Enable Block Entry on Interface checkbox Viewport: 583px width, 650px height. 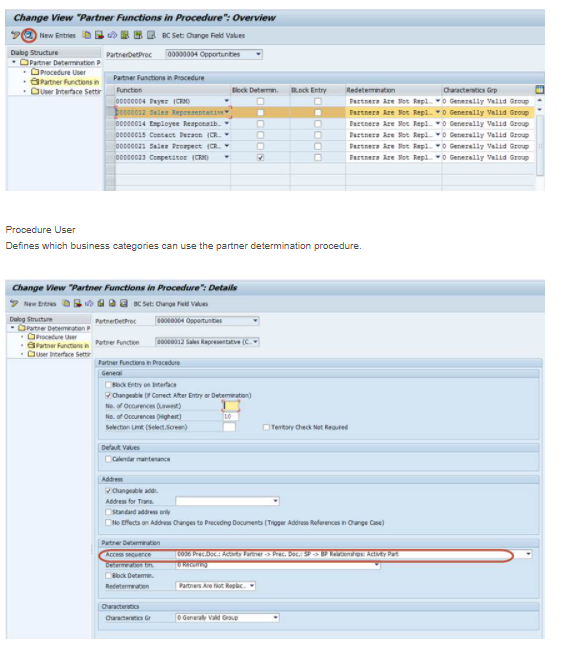pyautogui.click(x=108, y=385)
